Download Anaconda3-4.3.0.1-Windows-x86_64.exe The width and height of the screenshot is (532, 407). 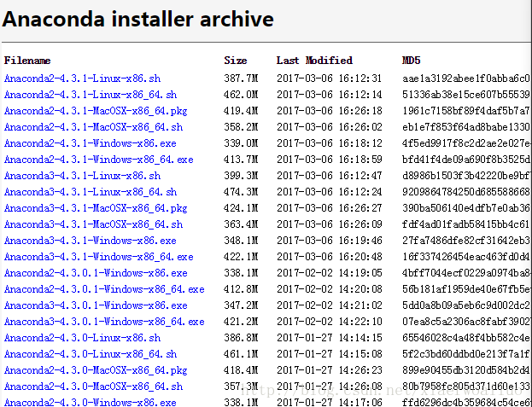tap(104, 322)
